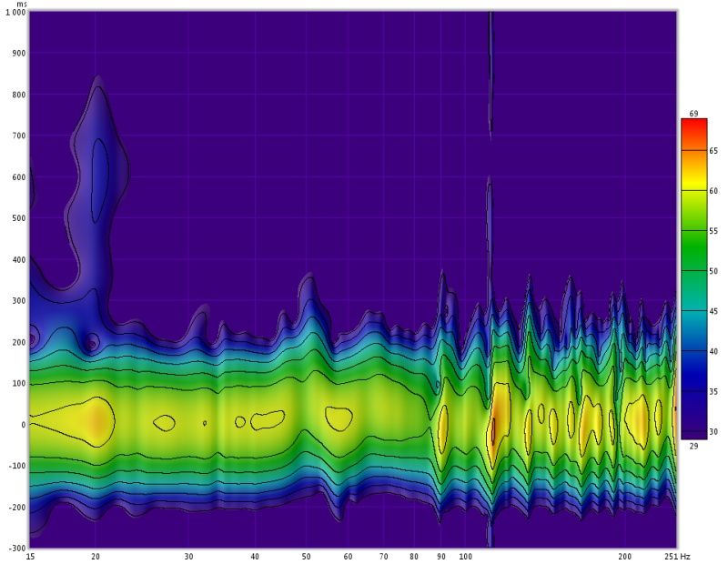
Task: Select the '100' ms time axis label
Action: (x=19, y=383)
